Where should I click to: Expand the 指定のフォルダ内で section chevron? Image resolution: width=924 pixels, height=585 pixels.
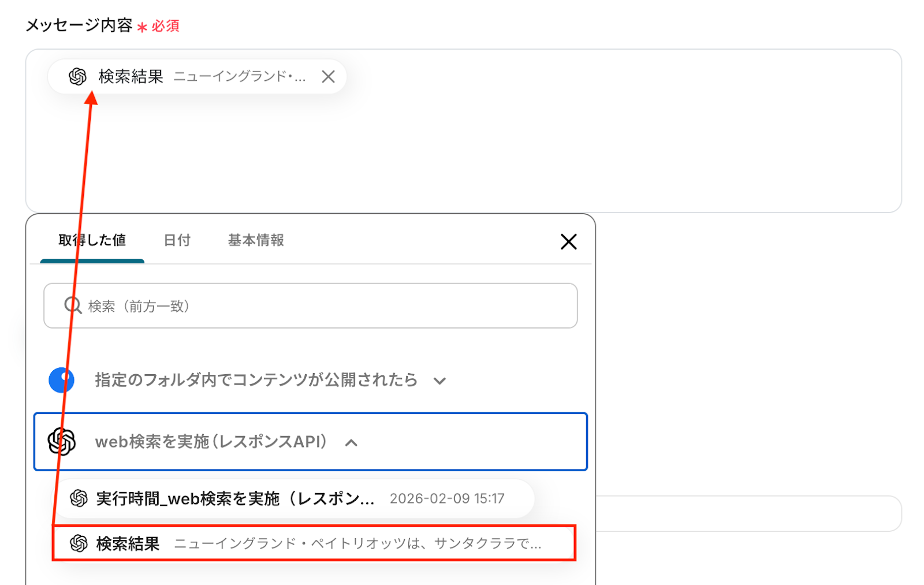point(439,381)
